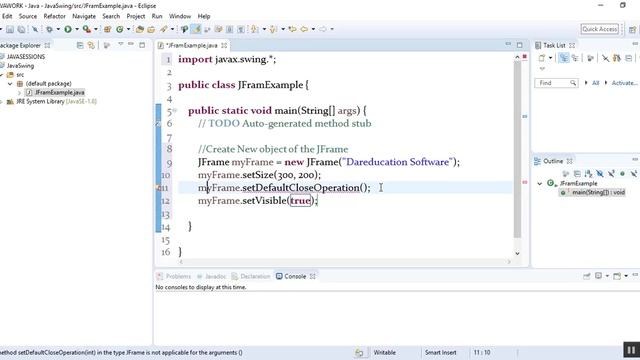Click the editor horizontal scrollbar
The width and height of the screenshot is (640, 360).
[x=345, y=262]
